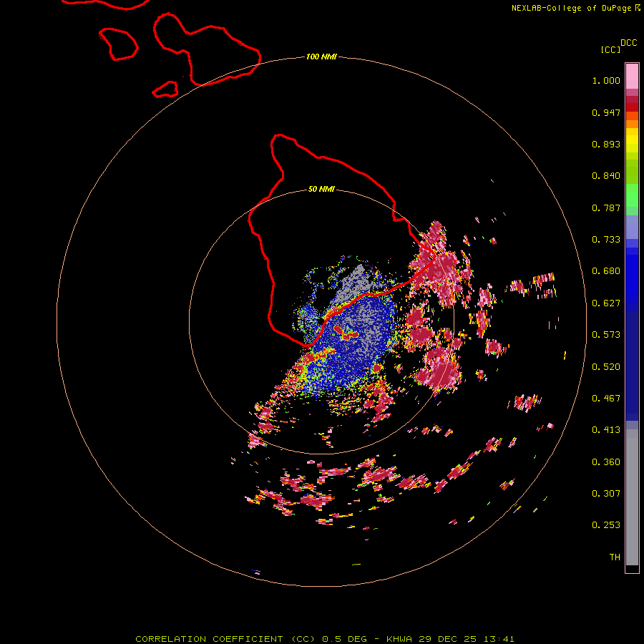Click the 0.787 scale value

606,208
